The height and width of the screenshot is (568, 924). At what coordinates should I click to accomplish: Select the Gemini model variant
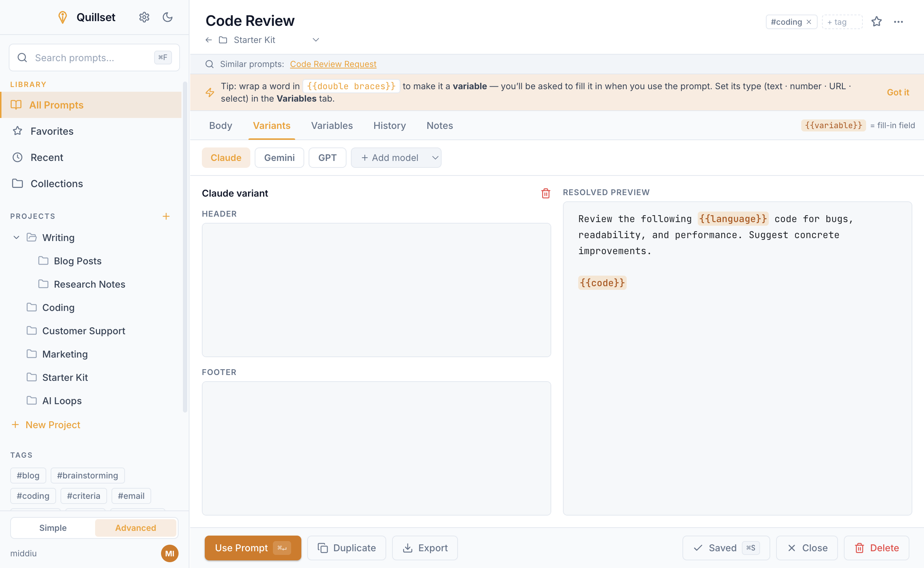point(279,158)
